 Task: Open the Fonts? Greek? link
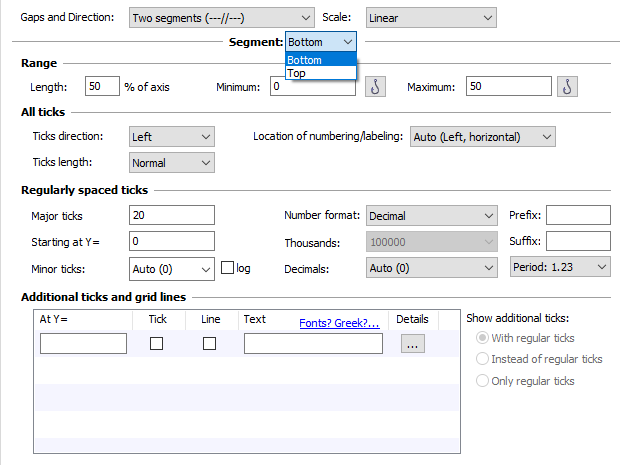[339, 323]
